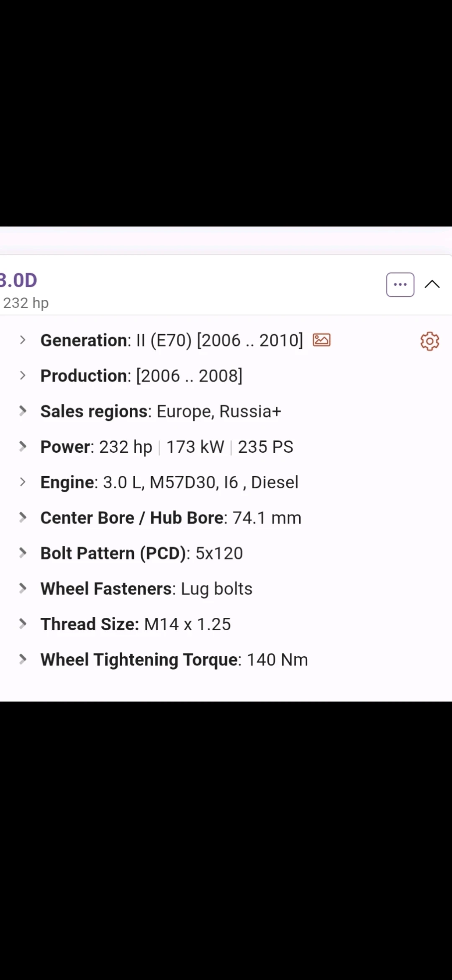Screen dimensions: 452x980
Task: Open the settings gear icon
Action: pyautogui.click(x=429, y=341)
